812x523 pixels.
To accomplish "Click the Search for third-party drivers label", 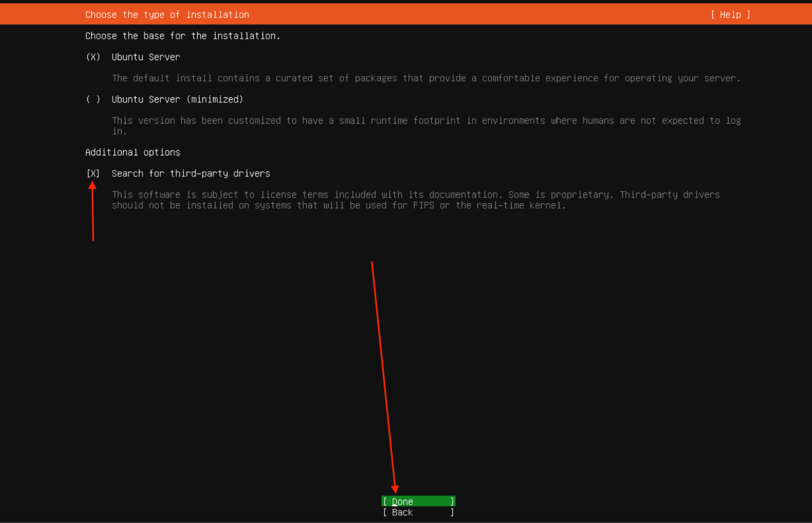I will pos(190,173).
